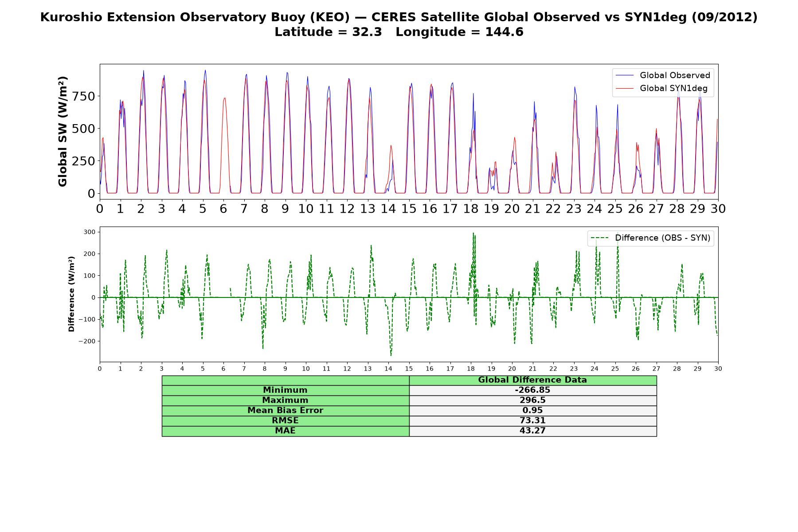Click the Global SW (W/m²) axis label

click(x=63, y=131)
